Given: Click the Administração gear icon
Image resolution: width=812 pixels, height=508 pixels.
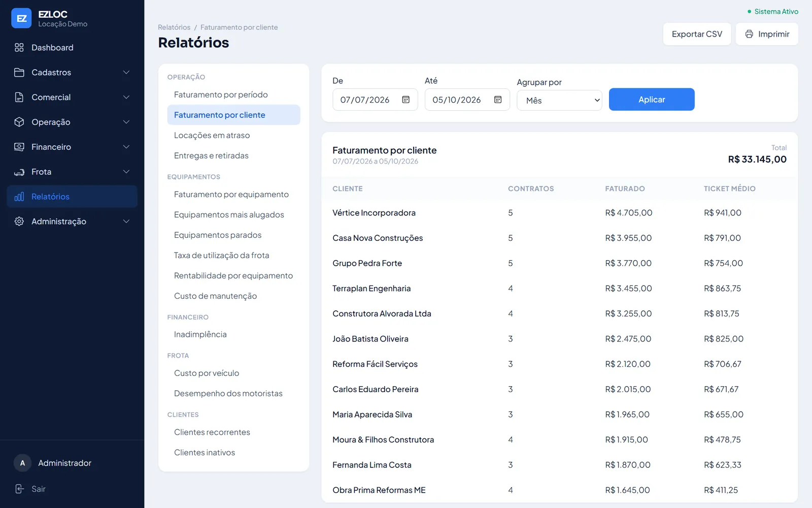Looking at the screenshot, I should [19, 221].
